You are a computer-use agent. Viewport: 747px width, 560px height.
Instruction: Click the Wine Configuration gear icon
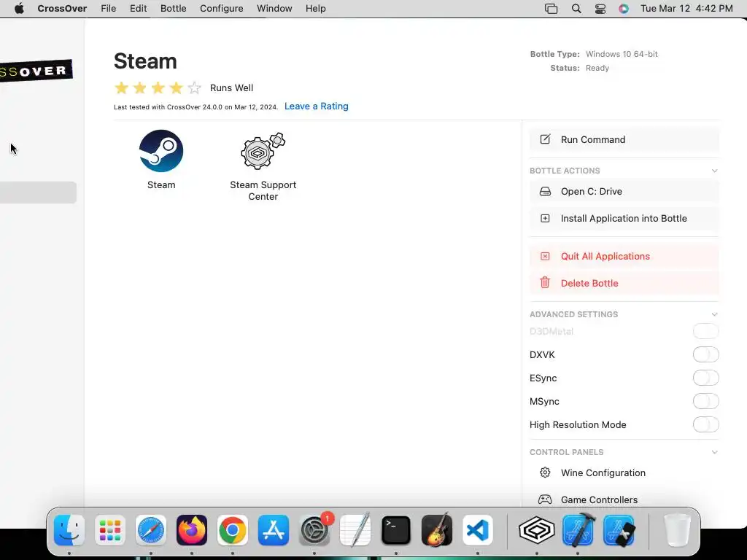click(x=545, y=472)
